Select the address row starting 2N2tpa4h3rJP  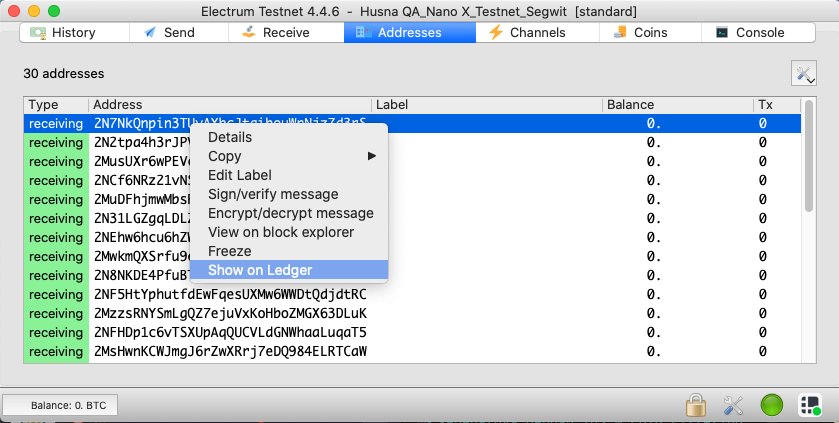[412, 143]
